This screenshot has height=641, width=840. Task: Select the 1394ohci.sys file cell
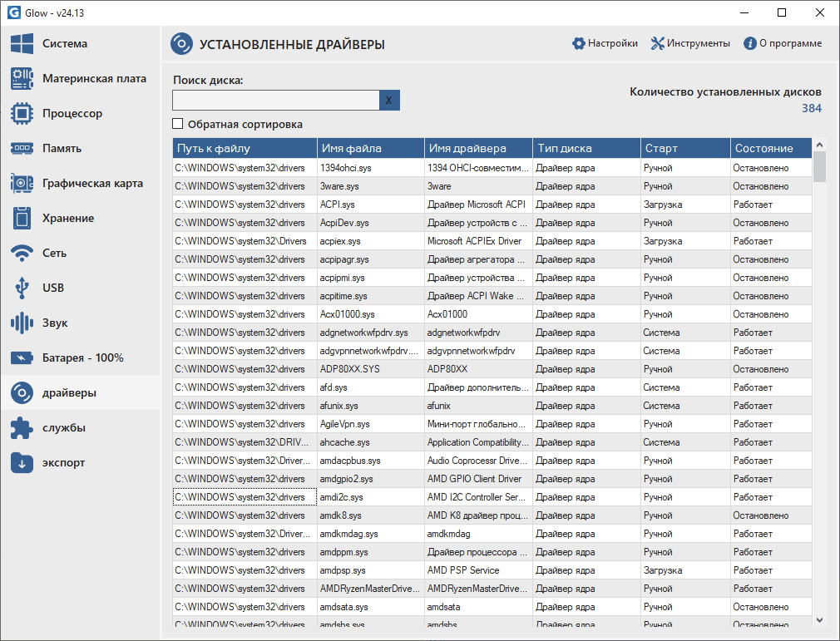[x=371, y=168]
